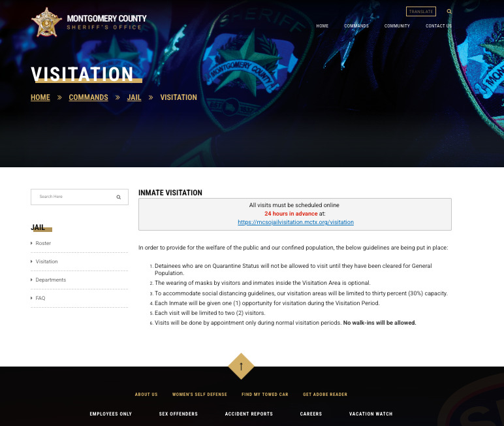Open the Community menu
Screen dimensions: 504x426
coord(397,26)
